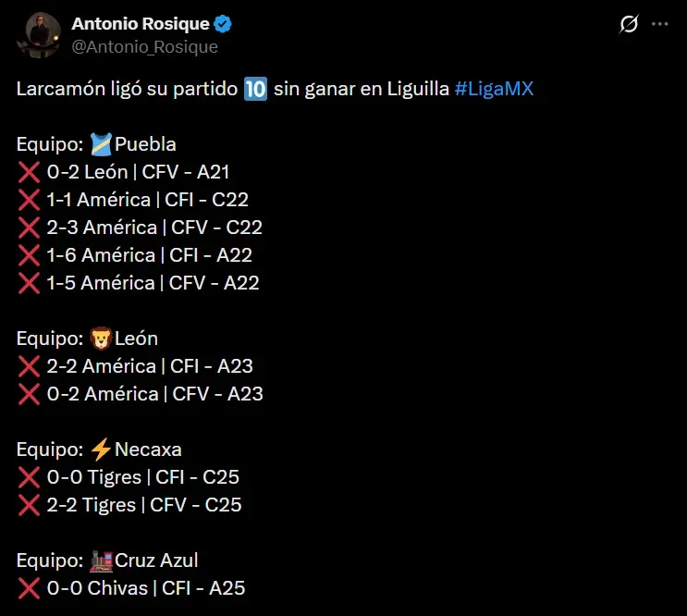Click the 1-5 América CFV - A22 text
Viewport: 687px width, 616px height.
tap(153, 283)
